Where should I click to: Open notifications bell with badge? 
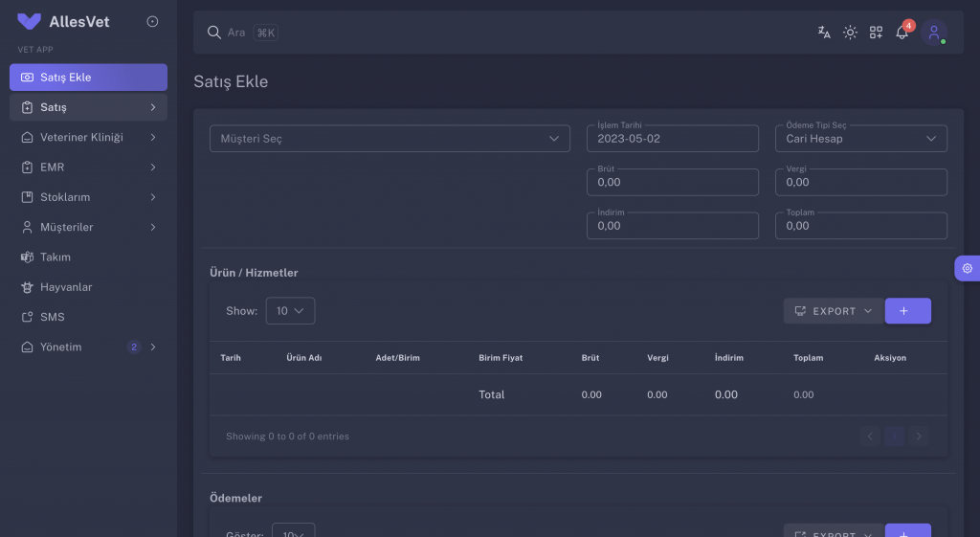click(x=902, y=33)
